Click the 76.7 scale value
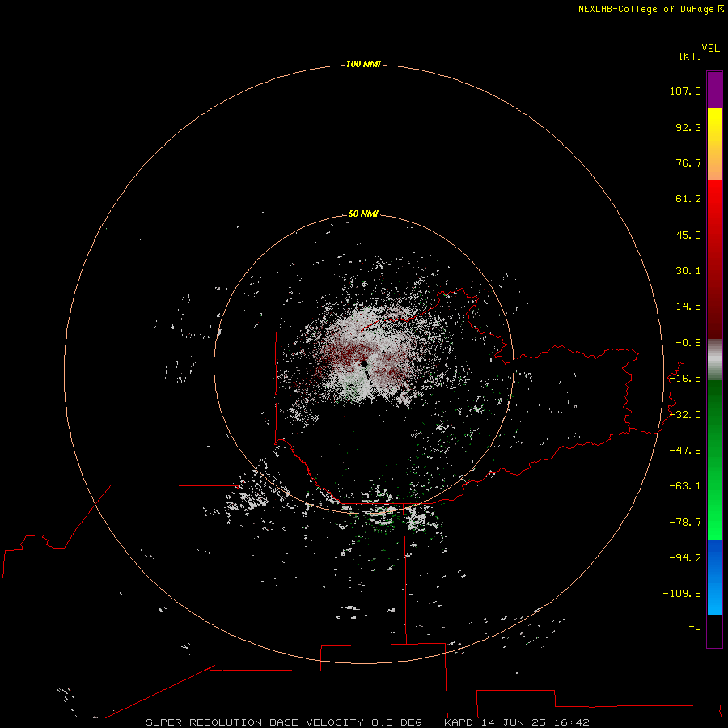The image size is (728, 728). [x=688, y=163]
